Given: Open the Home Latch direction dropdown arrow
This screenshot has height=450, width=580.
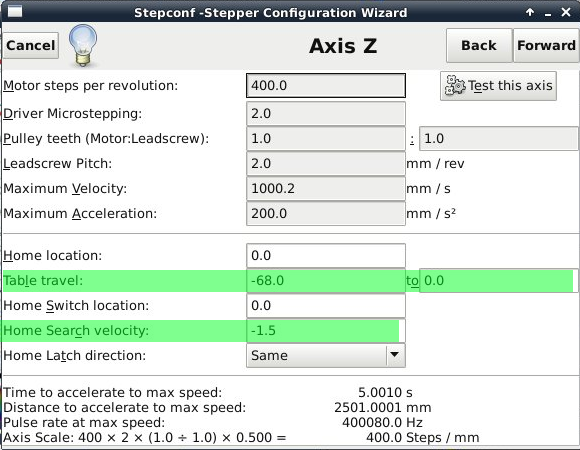Looking at the screenshot, I should (395, 355).
